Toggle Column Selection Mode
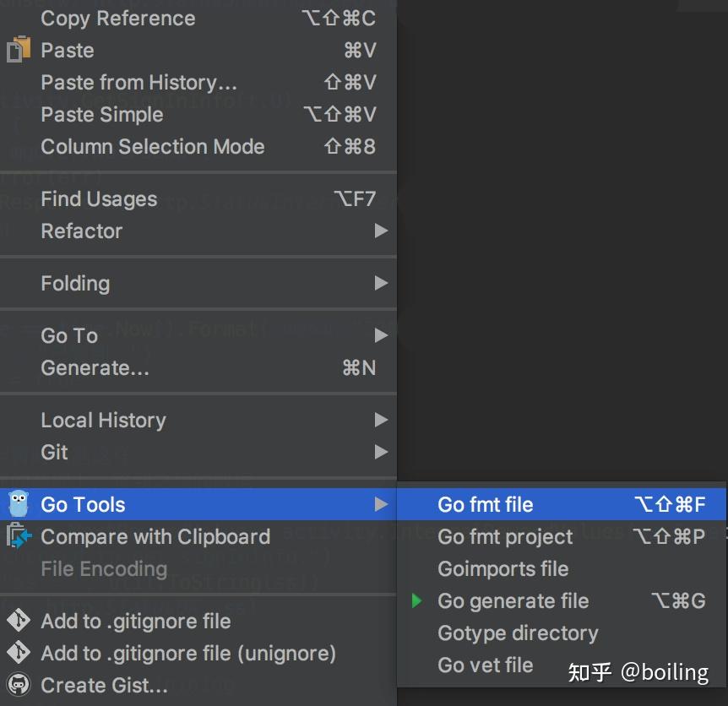This screenshot has height=706, width=728. [152, 146]
